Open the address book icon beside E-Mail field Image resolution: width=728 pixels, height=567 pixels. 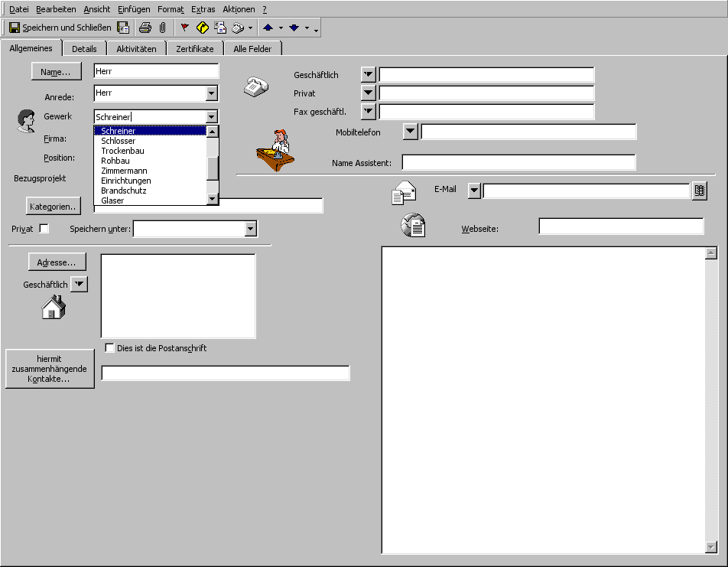[699, 191]
